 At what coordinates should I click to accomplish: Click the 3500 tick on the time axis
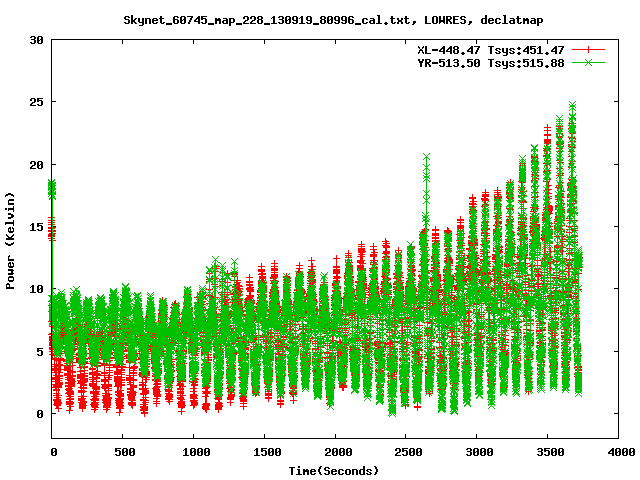coord(549,452)
